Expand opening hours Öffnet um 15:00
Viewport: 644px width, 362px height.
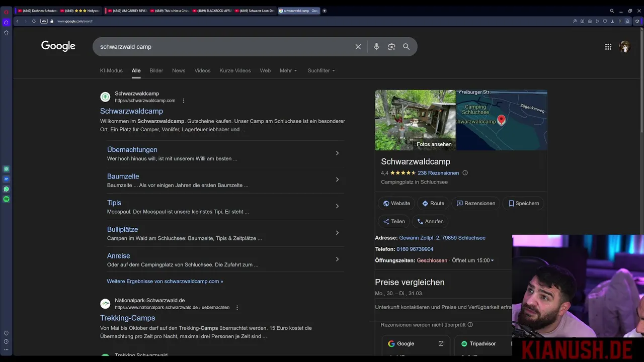point(473,260)
